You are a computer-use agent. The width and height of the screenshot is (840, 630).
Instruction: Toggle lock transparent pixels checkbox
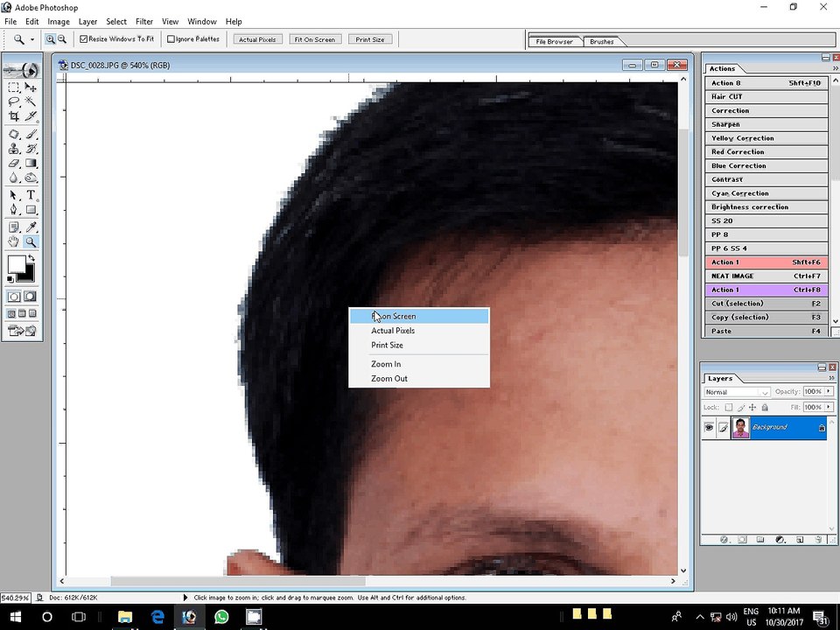[x=728, y=408]
